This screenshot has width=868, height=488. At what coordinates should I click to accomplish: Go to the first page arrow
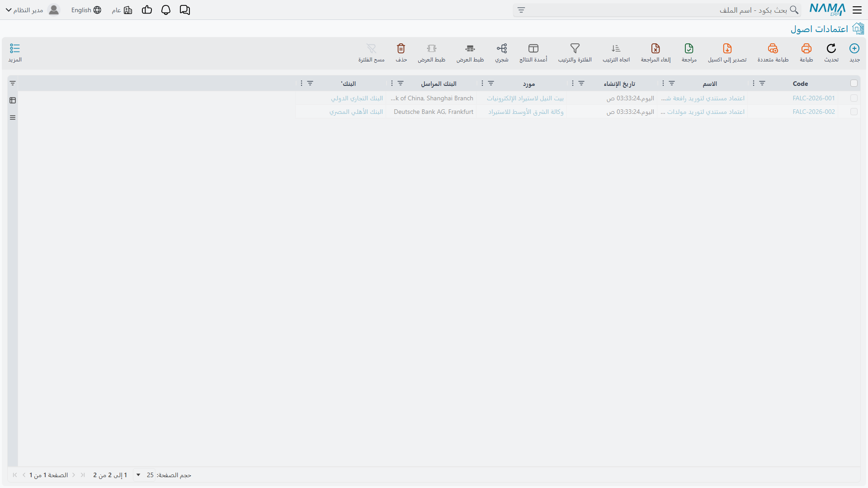83,475
